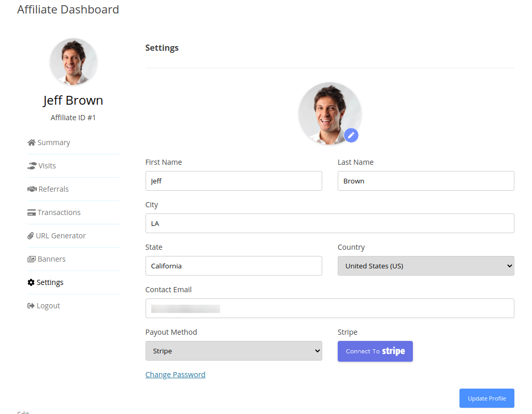Click the paperclip icon beside URL Generator
Viewport: 532px width, 414px height.
click(x=31, y=236)
